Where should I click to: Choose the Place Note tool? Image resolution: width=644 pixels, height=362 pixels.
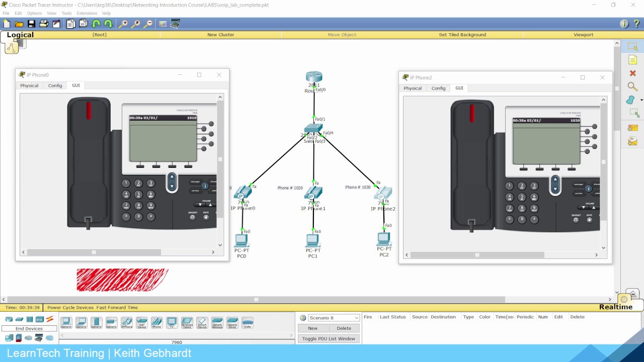pyautogui.click(x=632, y=60)
